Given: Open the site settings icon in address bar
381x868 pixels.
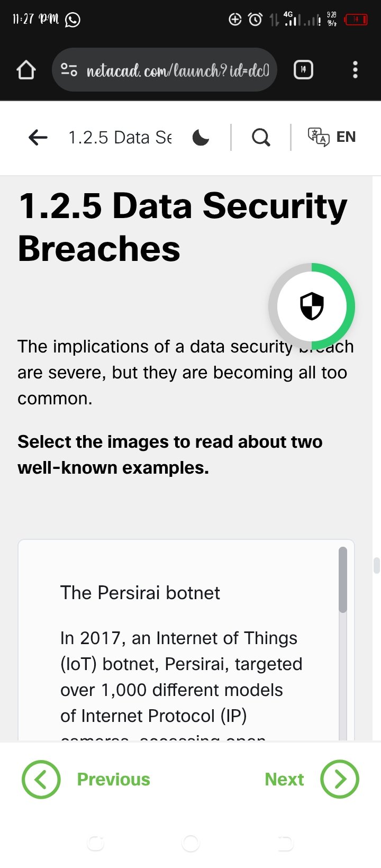Looking at the screenshot, I should pos(69,70).
